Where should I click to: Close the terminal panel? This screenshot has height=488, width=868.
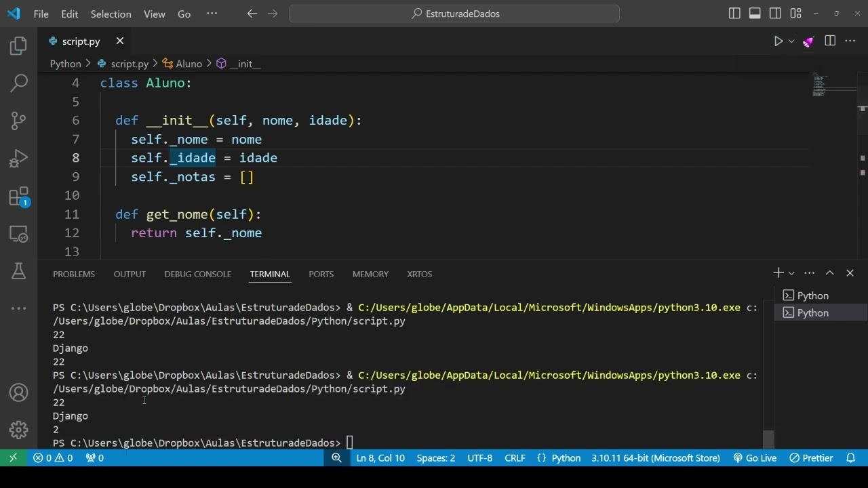850,272
